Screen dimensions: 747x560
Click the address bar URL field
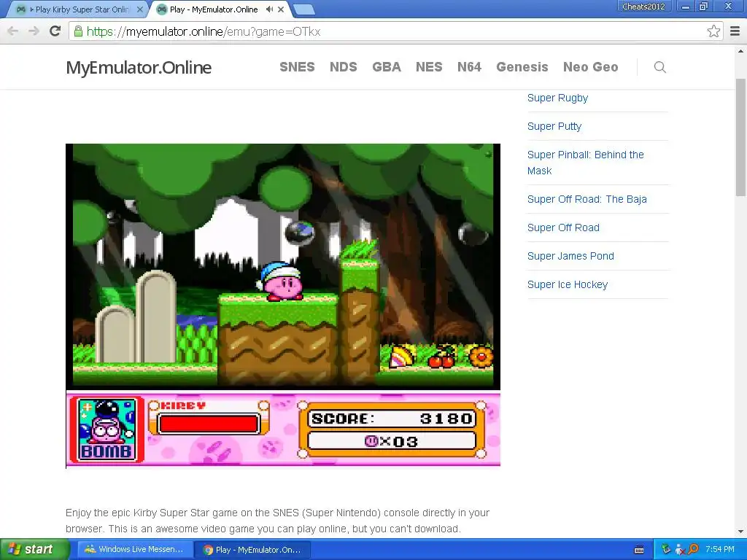[395, 31]
